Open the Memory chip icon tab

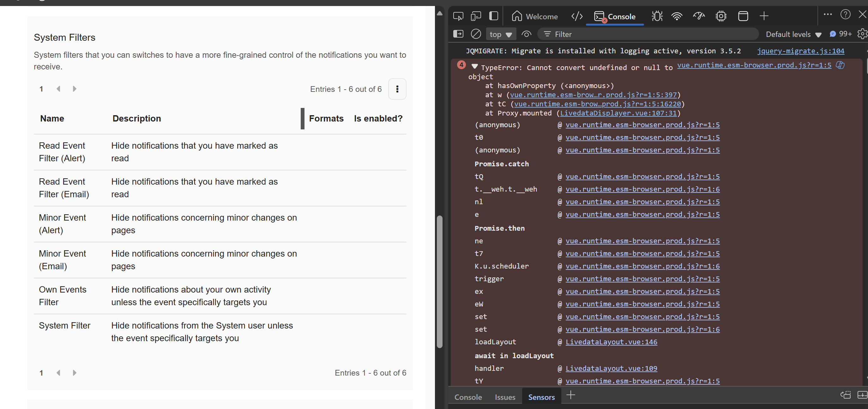click(721, 16)
